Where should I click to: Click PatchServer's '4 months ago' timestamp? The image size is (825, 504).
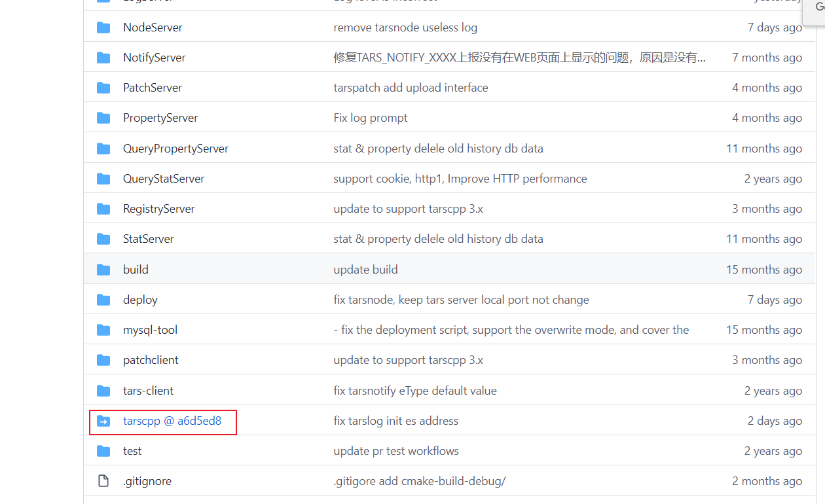point(767,88)
